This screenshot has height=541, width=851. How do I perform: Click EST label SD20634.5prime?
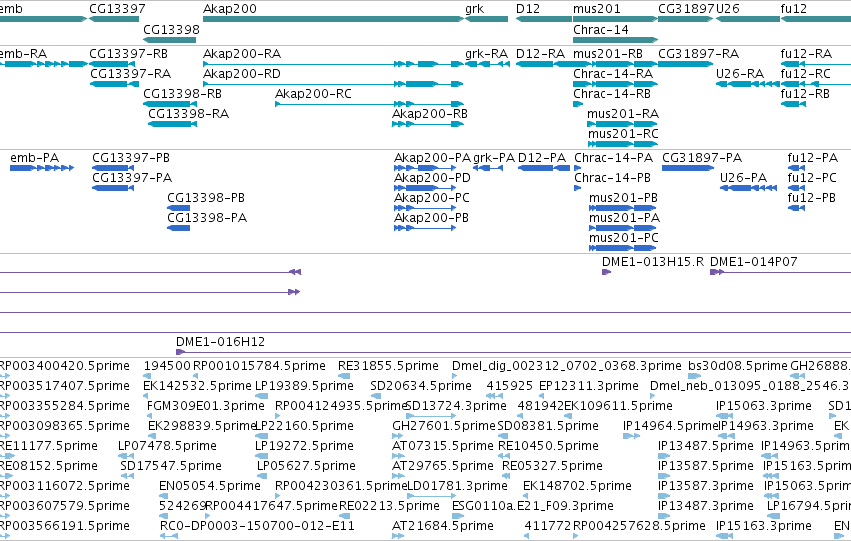coord(421,386)
